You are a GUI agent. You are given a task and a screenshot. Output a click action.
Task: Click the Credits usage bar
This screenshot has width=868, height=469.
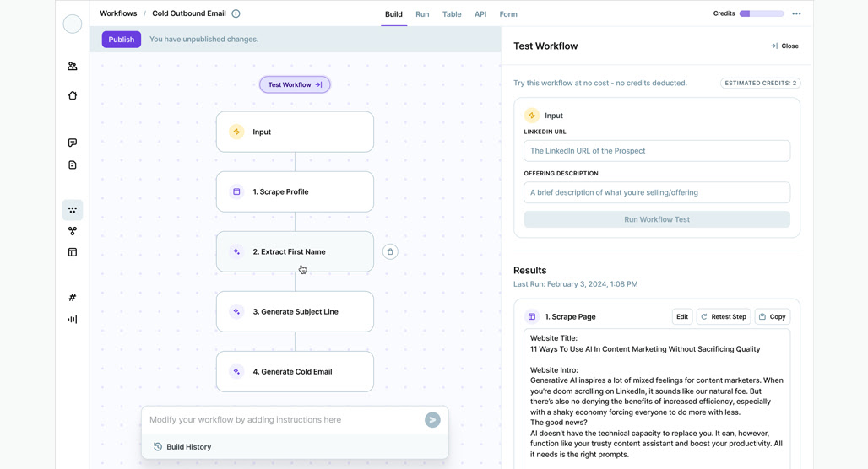(x=761, y=13)
